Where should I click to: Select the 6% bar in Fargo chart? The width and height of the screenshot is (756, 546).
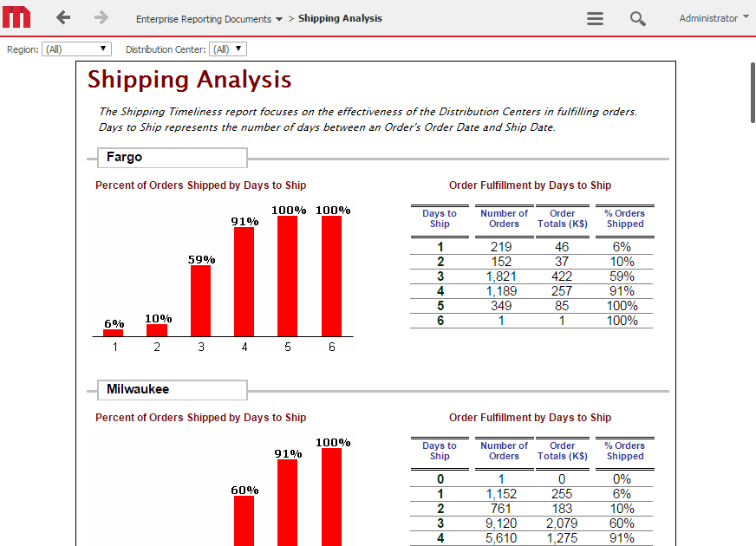(114, 332)
